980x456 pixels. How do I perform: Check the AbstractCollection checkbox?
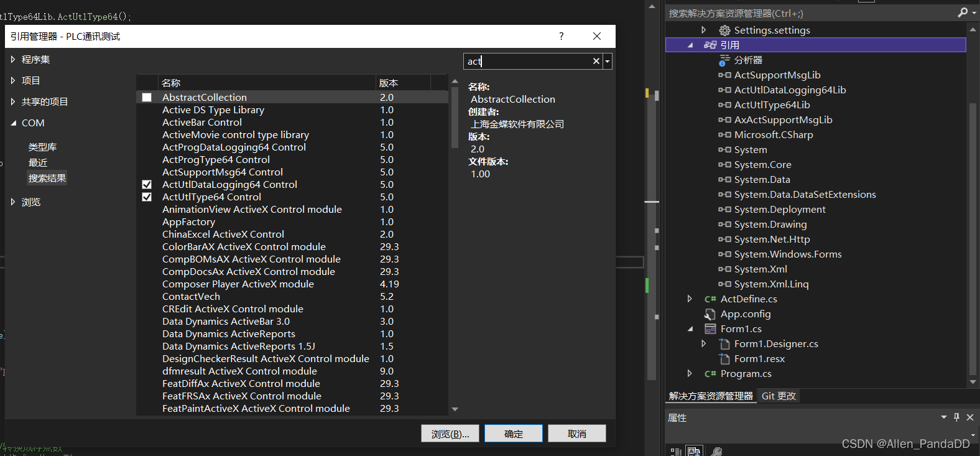tap(147, 98)
